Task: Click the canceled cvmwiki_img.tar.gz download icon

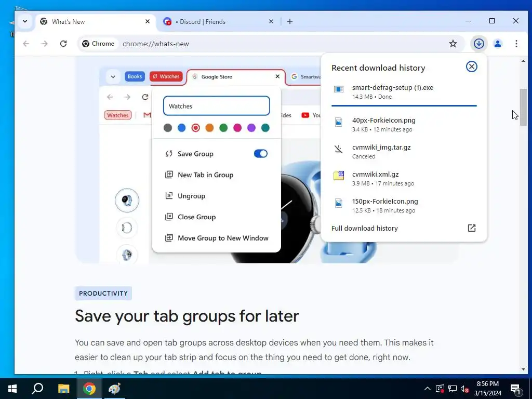Action: (x=338, y=149)
